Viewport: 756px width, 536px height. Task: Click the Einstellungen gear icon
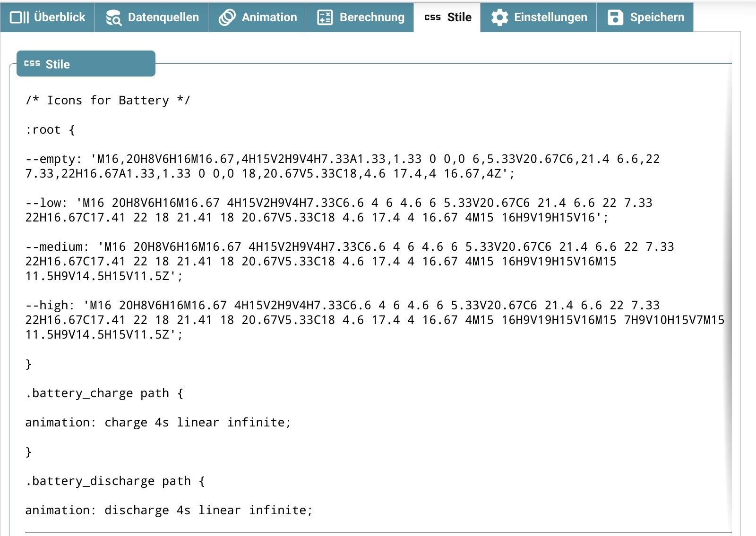pyautogui.click(x=499, y=17)
